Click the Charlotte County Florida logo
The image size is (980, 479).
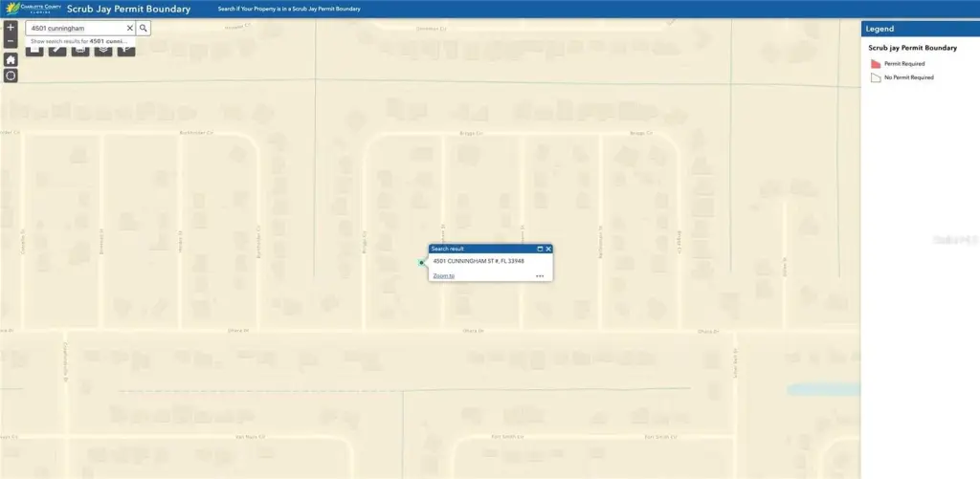click(x=32, y=10)
